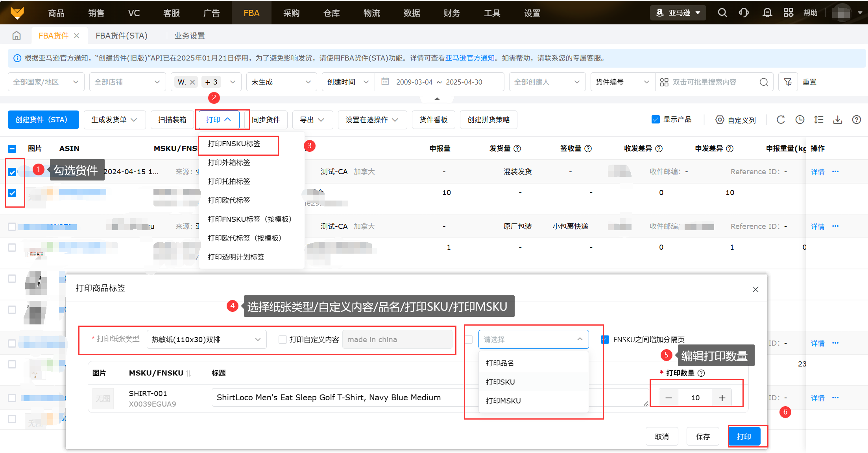Open the apps grid icon in top bar

(788, 13)
